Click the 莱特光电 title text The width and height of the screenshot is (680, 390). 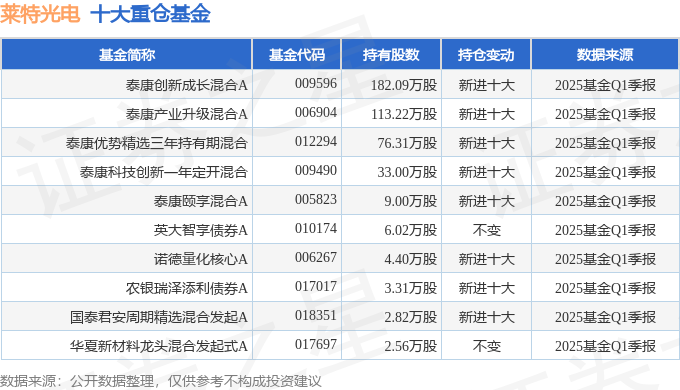pos(40,13)
